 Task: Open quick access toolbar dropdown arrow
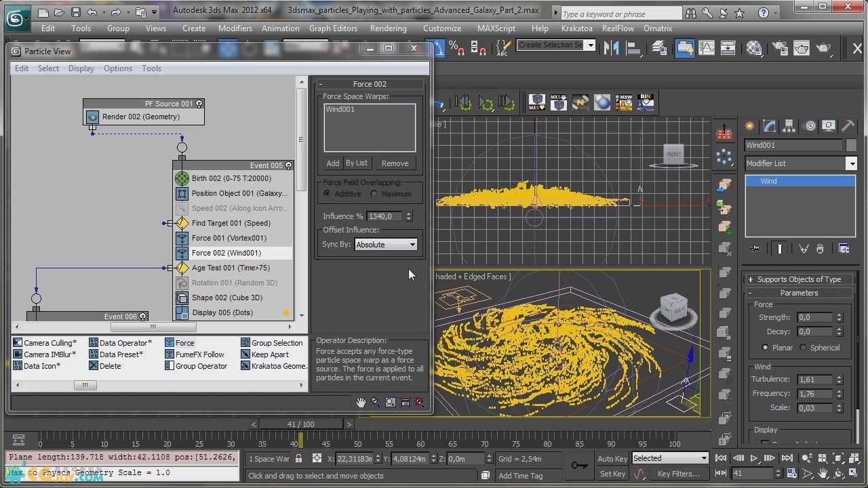coord(155,12)
